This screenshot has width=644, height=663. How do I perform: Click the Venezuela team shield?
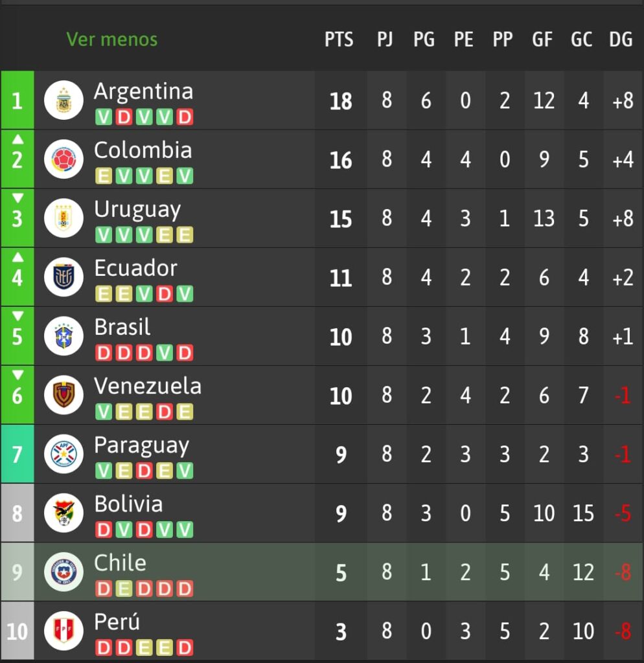64,396
